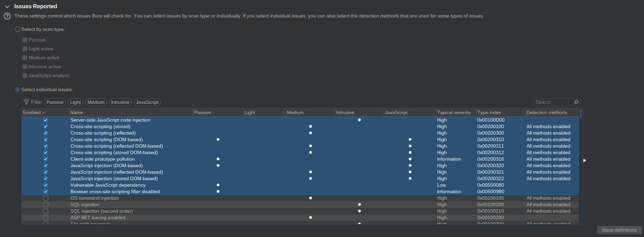Click the right-pointing arrow beside the table

click(x=584, y=160)
